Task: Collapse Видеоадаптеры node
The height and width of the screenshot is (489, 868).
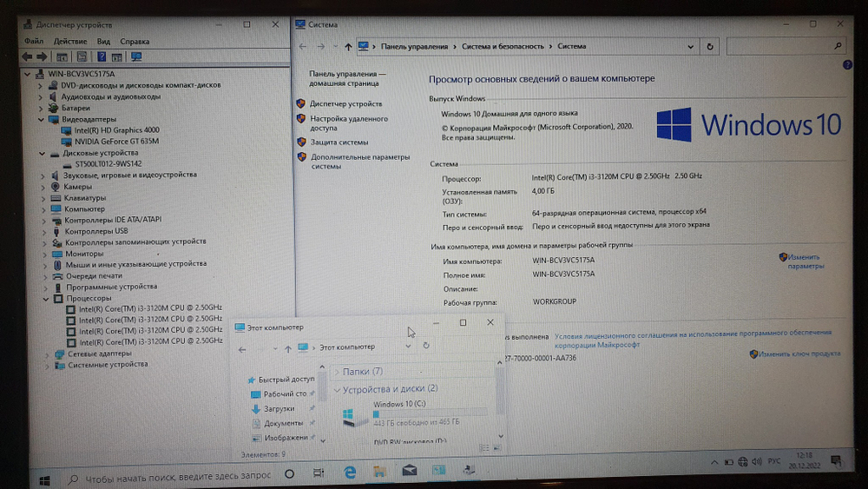Action: pyautogui.click(x=41, y=119)
